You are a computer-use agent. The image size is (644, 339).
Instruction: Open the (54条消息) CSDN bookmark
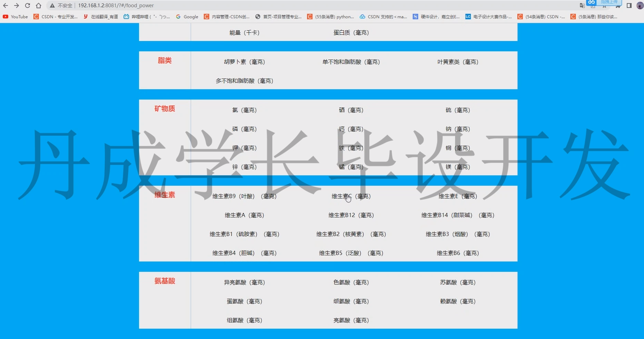coord(541,17)
